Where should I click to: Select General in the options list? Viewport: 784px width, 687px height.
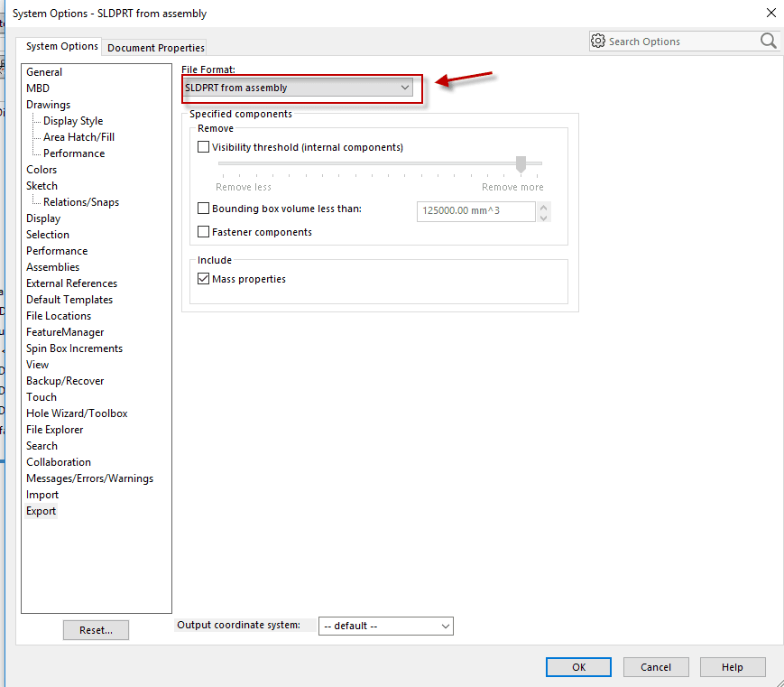click(44, 72)
